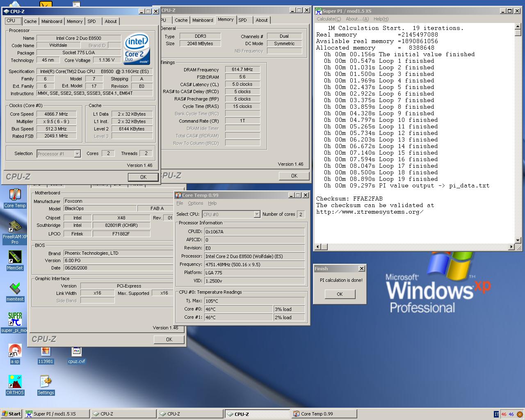Open the MemSet desktop icon
Image resolution: width=525 pixels, height=420 pixels.
pos(15,260)
